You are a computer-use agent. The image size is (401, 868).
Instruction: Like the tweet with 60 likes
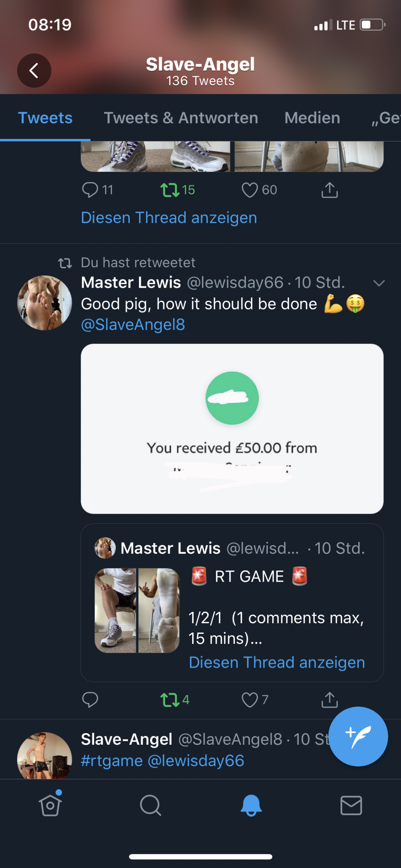pos(250,190)
